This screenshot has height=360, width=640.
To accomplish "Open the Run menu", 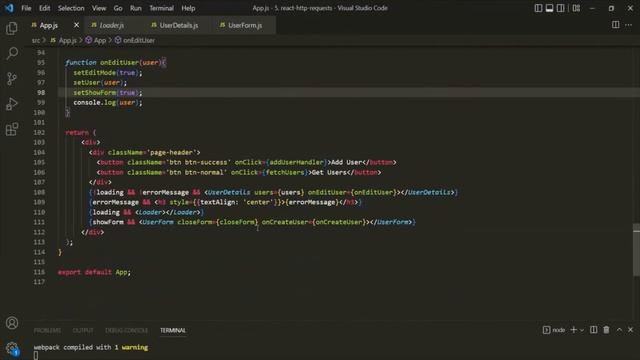I will pyautogui.click(x=136, y=8).
